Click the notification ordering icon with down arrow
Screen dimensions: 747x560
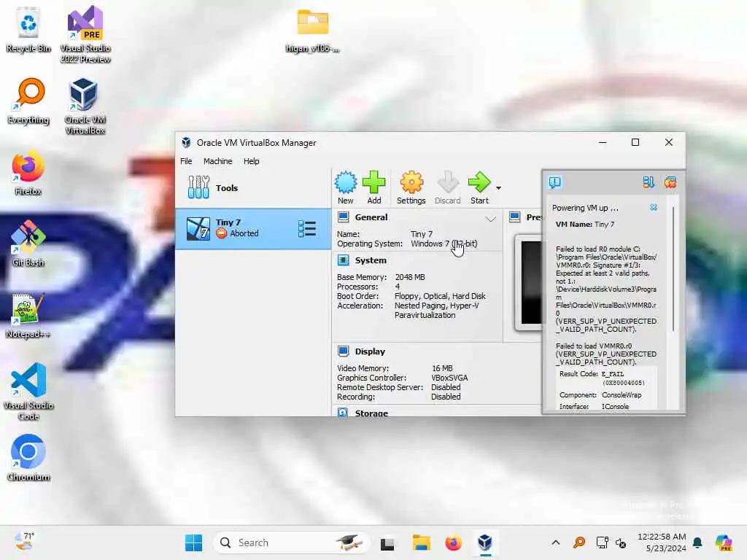648,182
